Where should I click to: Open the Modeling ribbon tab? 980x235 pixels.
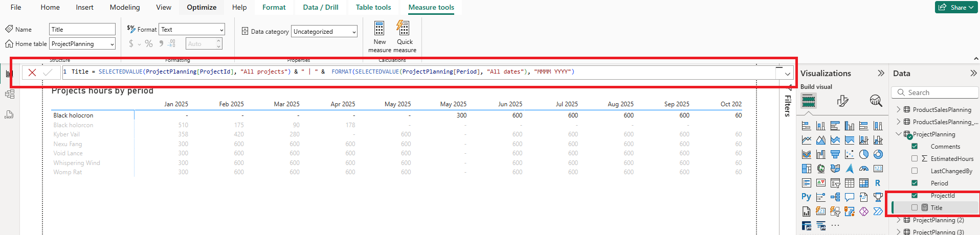coord(125,7)
